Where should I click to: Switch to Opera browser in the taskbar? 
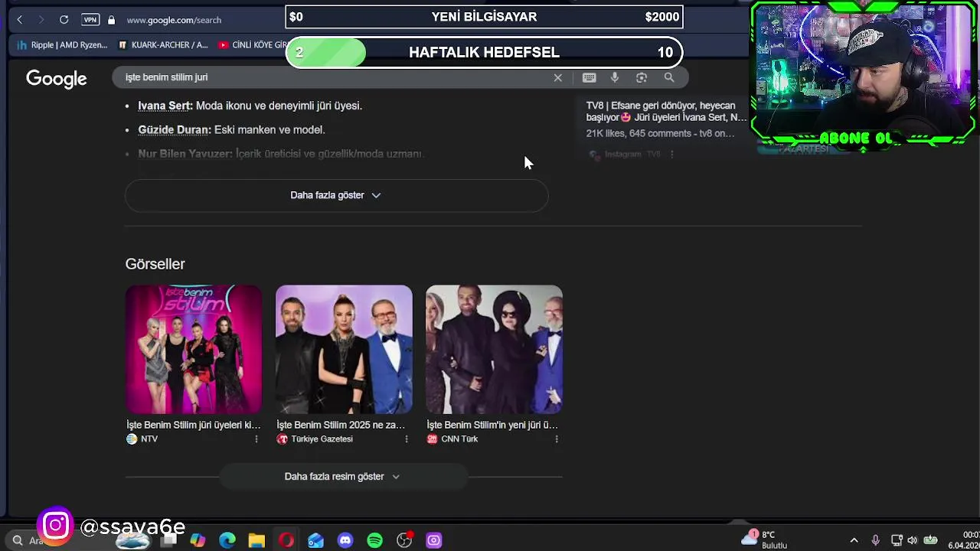coord(286,540)
